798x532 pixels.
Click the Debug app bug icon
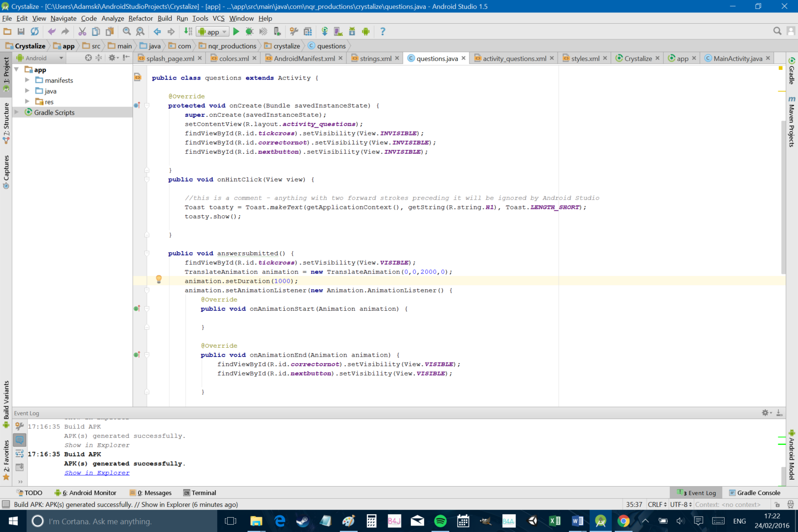[250, 32]
